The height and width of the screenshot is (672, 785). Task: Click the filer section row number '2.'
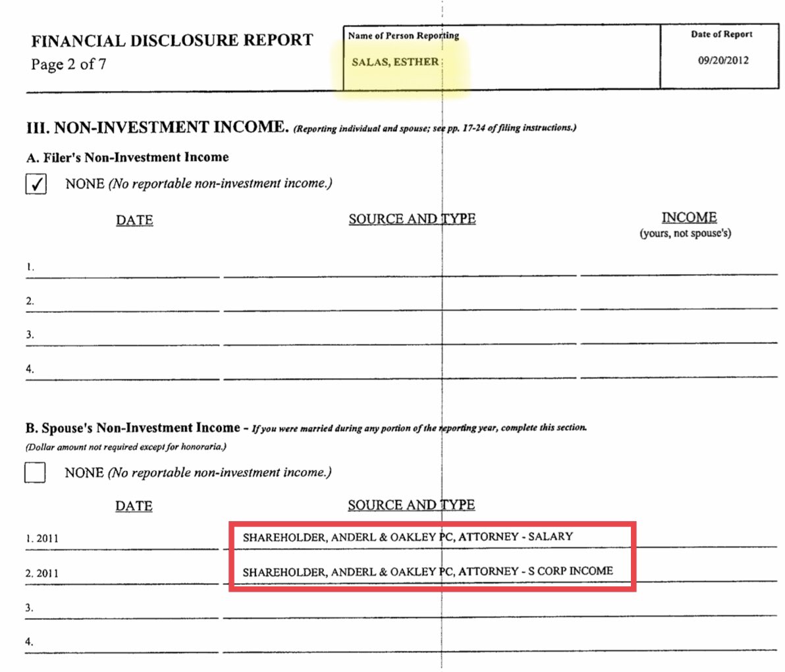(30, 301)
